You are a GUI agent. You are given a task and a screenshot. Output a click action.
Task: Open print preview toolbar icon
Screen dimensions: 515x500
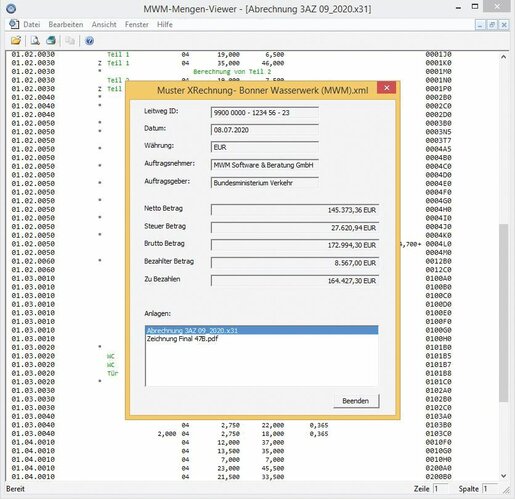pyautogui.click(x=35, y=41)
